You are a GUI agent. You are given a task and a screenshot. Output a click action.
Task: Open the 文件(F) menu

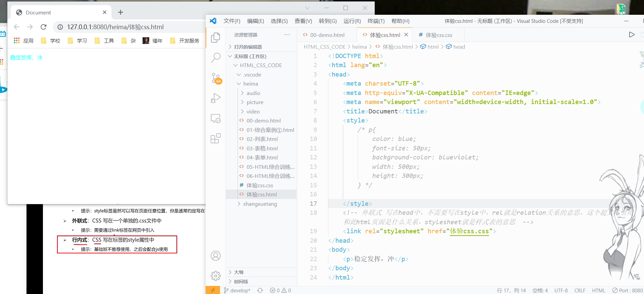click(232, 21)
